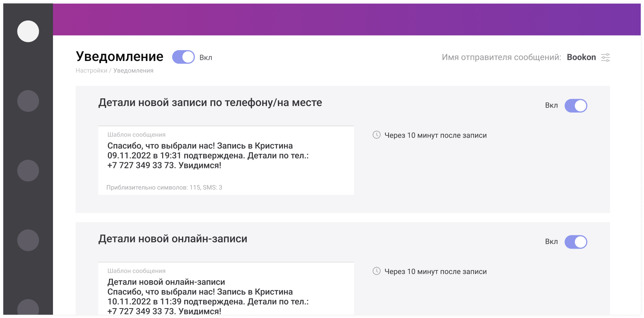Select the second circle icon in the sidebar
Screen dimensions: 644x318
tap(28, 101)
